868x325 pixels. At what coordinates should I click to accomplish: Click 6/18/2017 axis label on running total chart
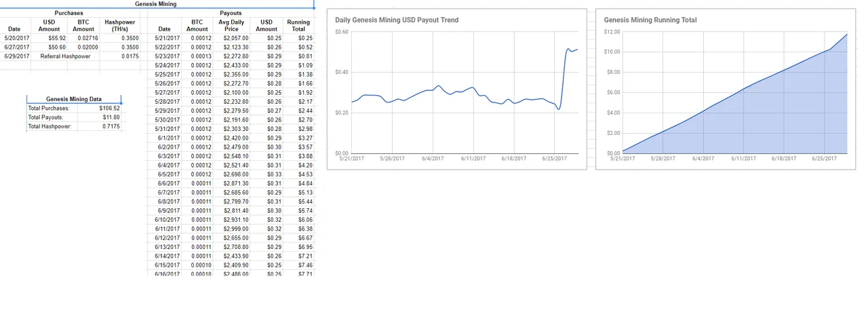tap(784, 158)
